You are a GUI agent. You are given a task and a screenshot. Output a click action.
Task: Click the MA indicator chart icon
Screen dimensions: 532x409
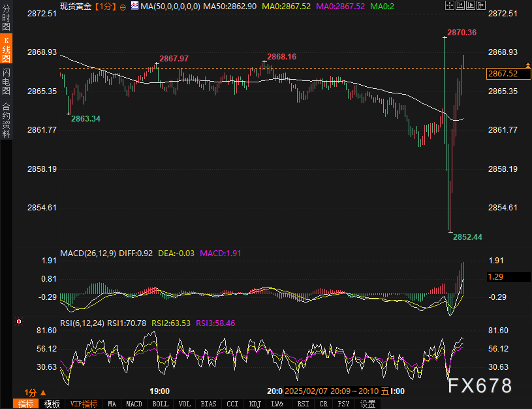134,5
